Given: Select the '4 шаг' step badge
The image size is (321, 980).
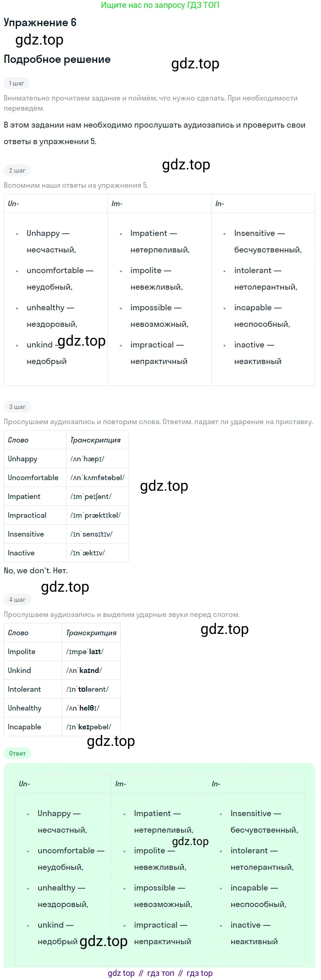Looking at the screenshot, I should [x=17, y=600].
